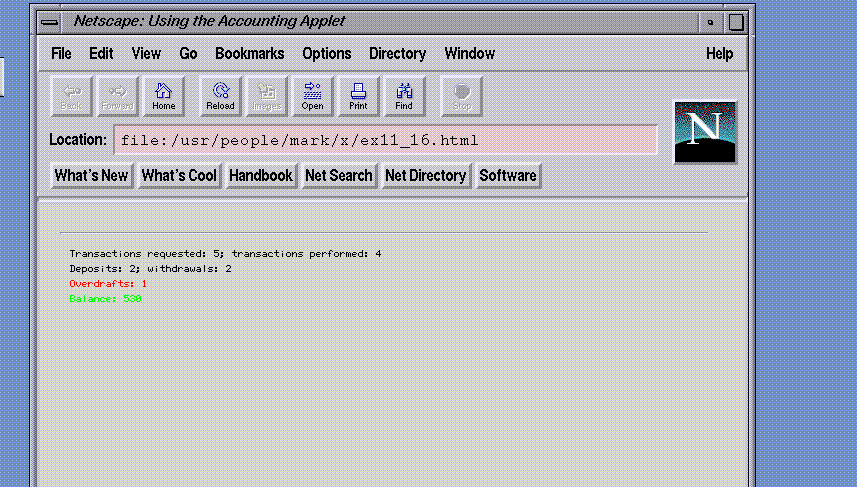
Task: Open the Go menu
Action: click(188, 54)
